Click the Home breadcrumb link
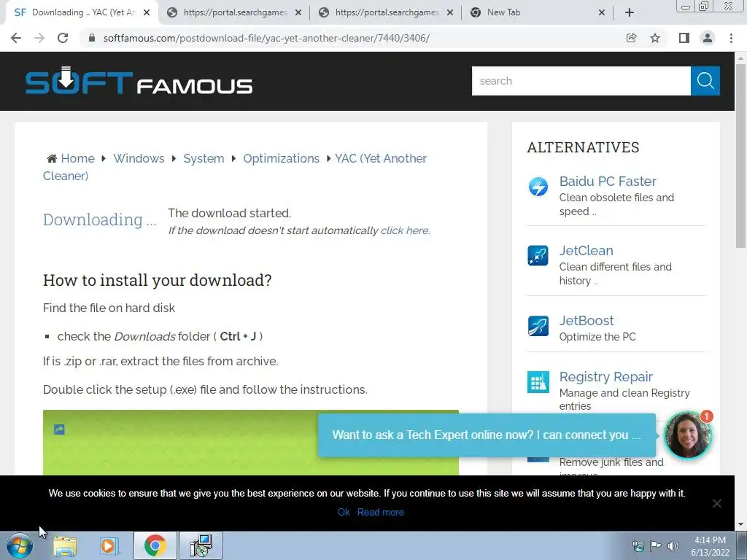Screen dimensions: 747x560 tap(77, 158)
